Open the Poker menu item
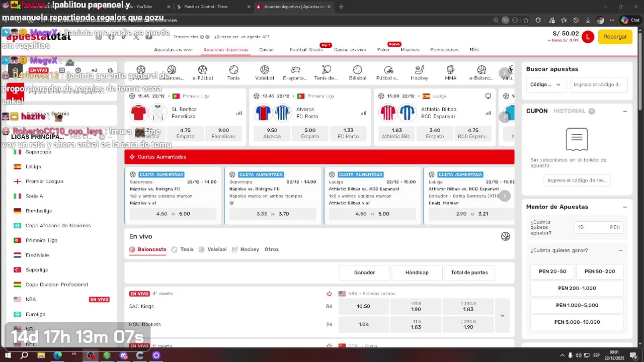 [x=383, y=50]
